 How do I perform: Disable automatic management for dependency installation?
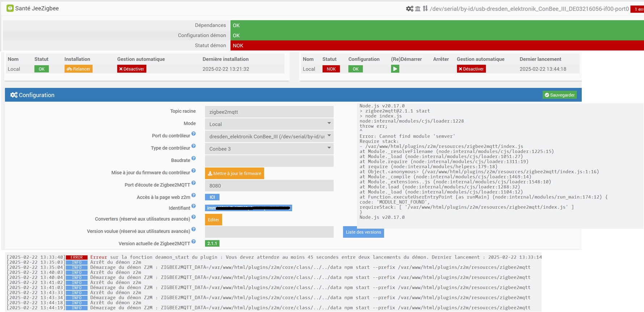[131, 69]
